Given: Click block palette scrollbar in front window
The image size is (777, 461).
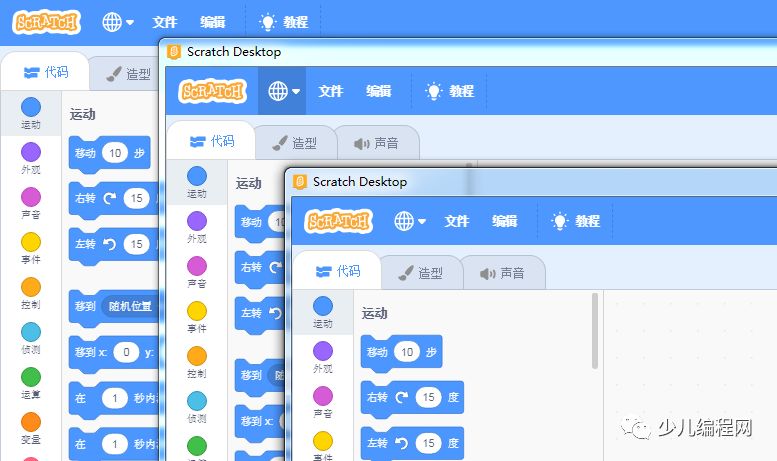Looking at the screenshot, I should (x=595, y=331).
